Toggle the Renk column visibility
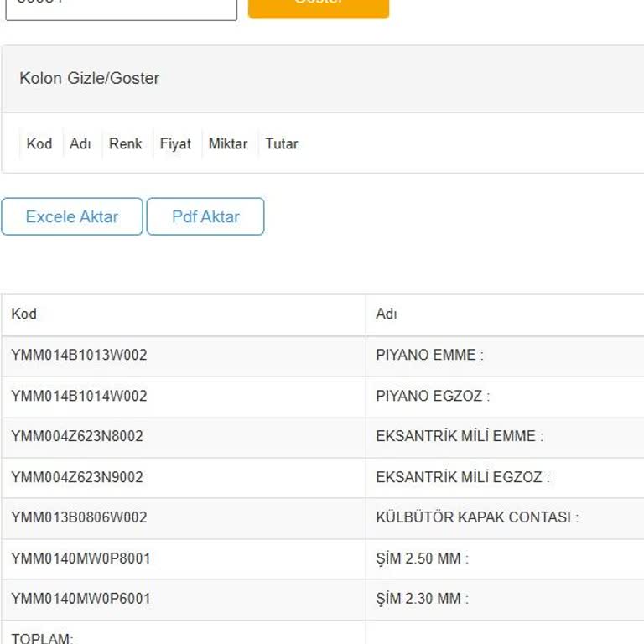 tap(125, 143)
